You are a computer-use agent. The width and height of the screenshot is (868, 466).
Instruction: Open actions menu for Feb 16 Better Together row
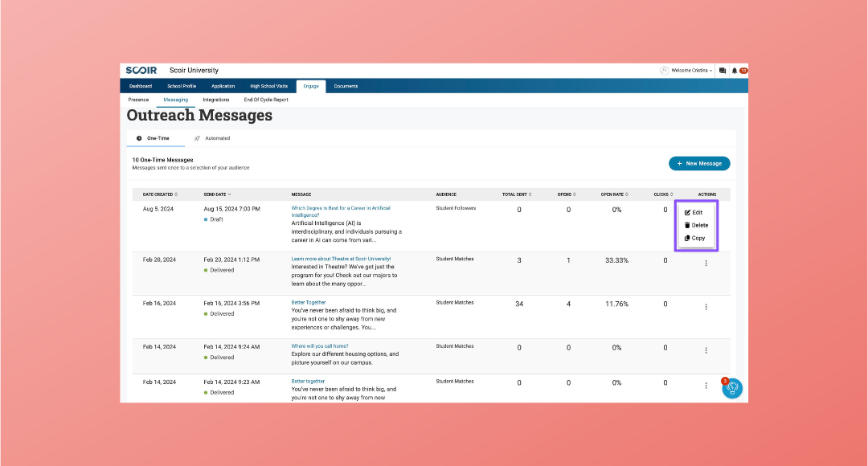(706, 307)
